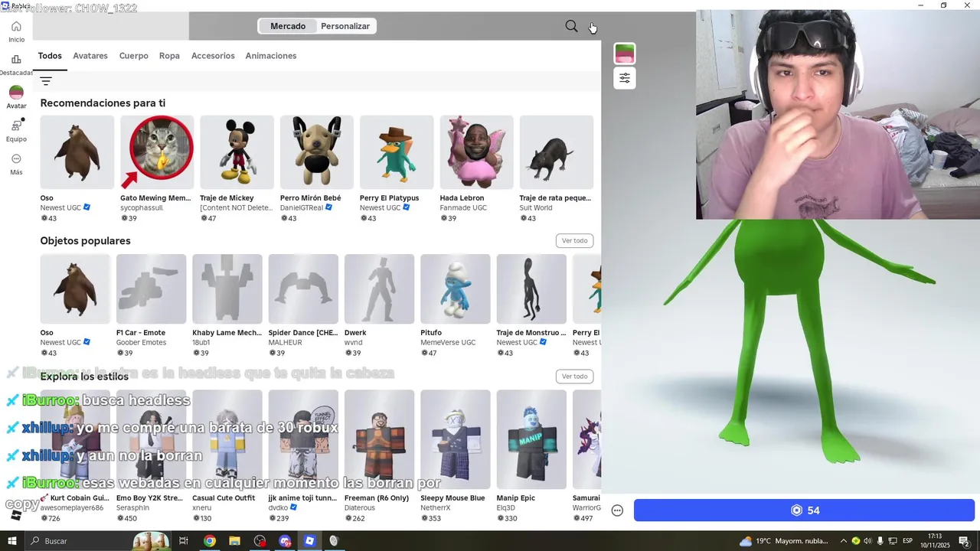Open Perry El Platypus item thumbnail

pos(397,152)
